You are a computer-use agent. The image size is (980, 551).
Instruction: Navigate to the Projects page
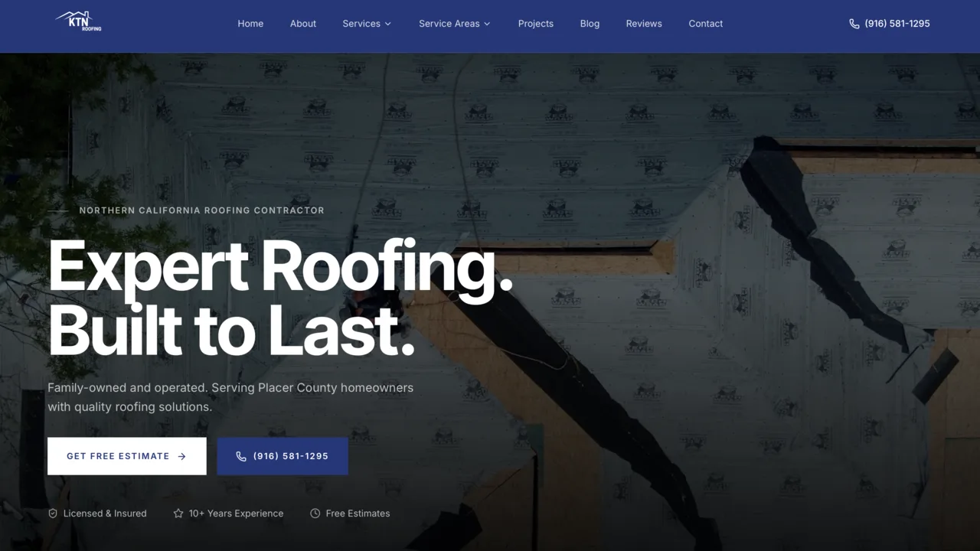click(x=536, y=24)
